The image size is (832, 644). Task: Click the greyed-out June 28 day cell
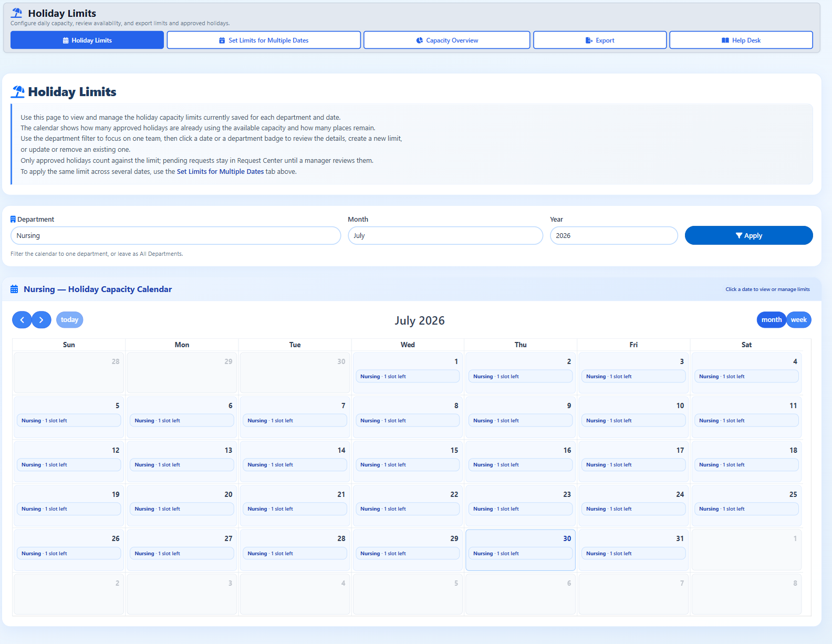point(69,372)
